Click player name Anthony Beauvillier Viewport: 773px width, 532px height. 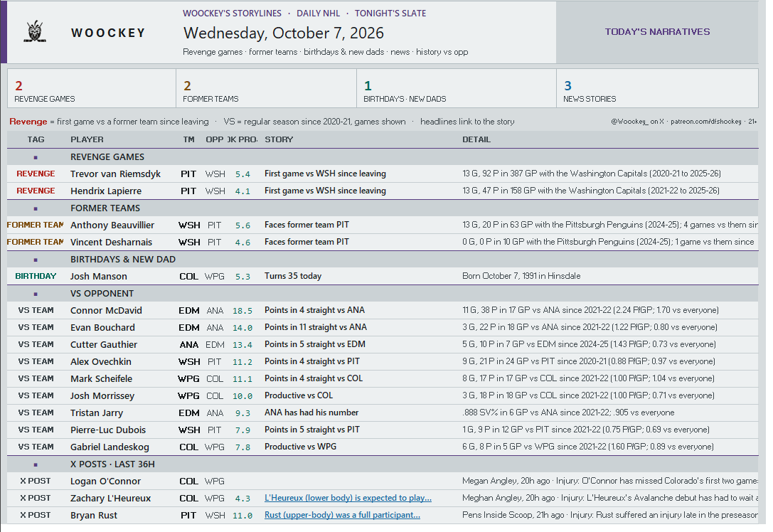point(112,225)
